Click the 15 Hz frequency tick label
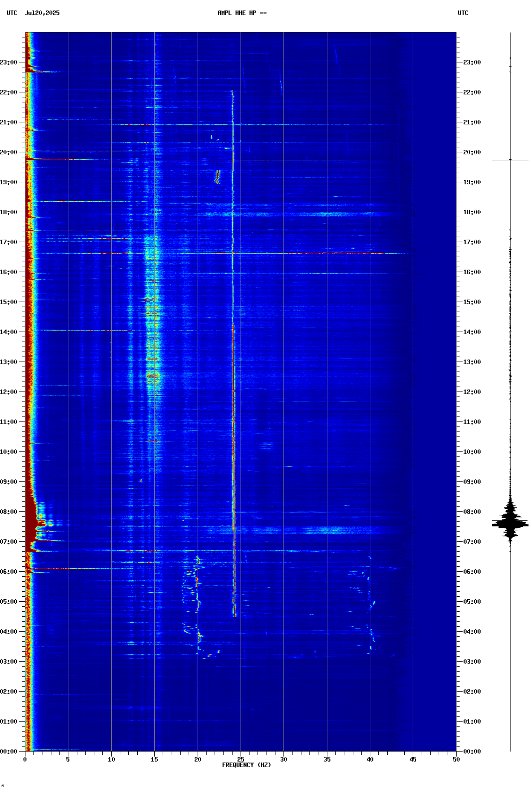Screen dimensions: 532x791 154,760
